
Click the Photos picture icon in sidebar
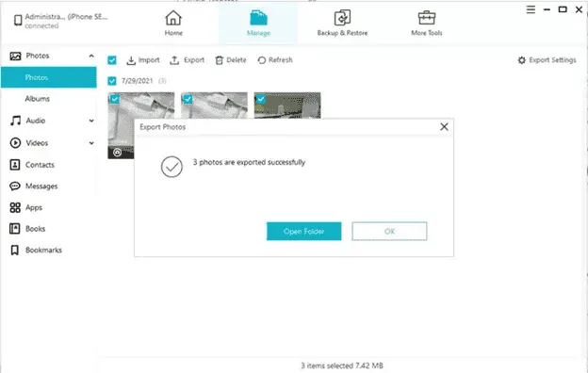(15, 56)
